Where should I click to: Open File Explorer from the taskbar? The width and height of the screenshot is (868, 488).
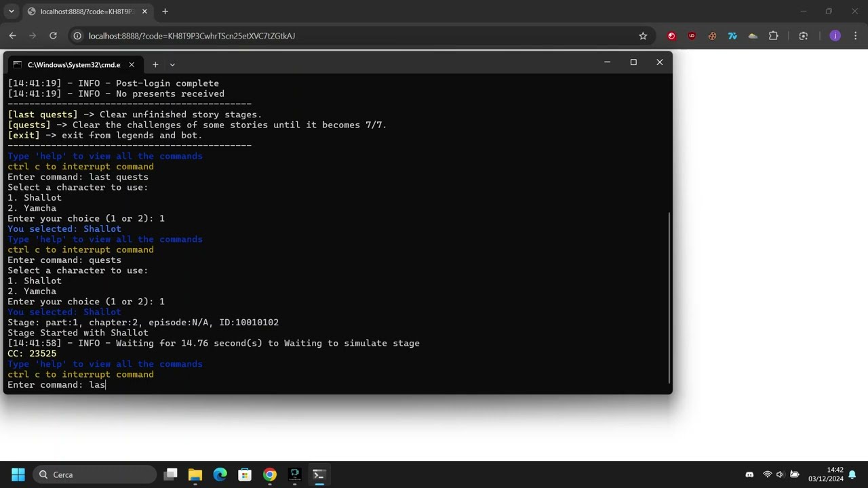tap(195, 474)
